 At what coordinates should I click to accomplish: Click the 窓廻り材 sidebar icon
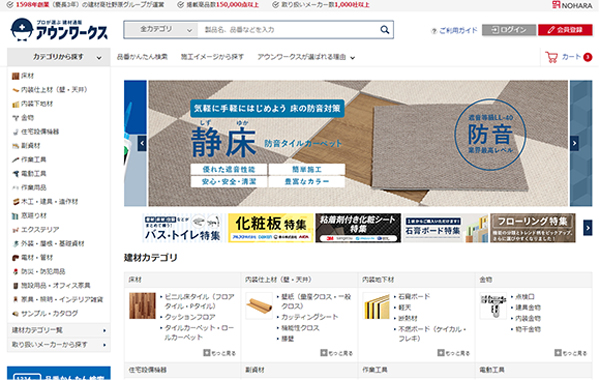click(15, 216)
